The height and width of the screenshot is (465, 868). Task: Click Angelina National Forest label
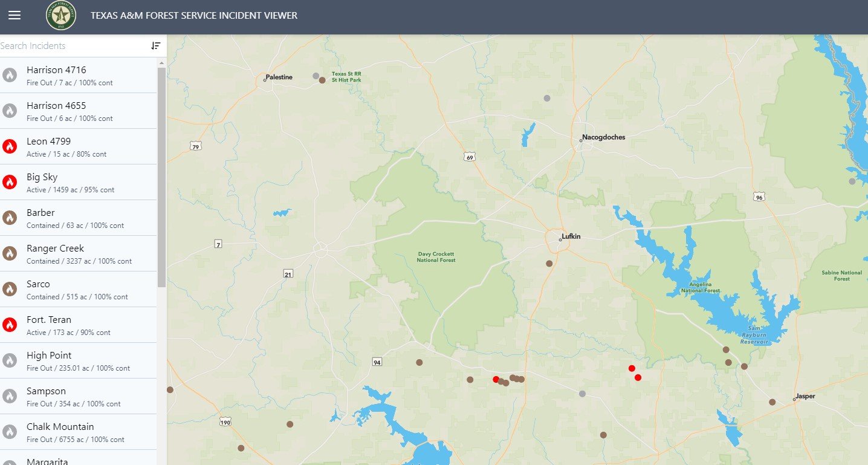(x=701, y=288)
